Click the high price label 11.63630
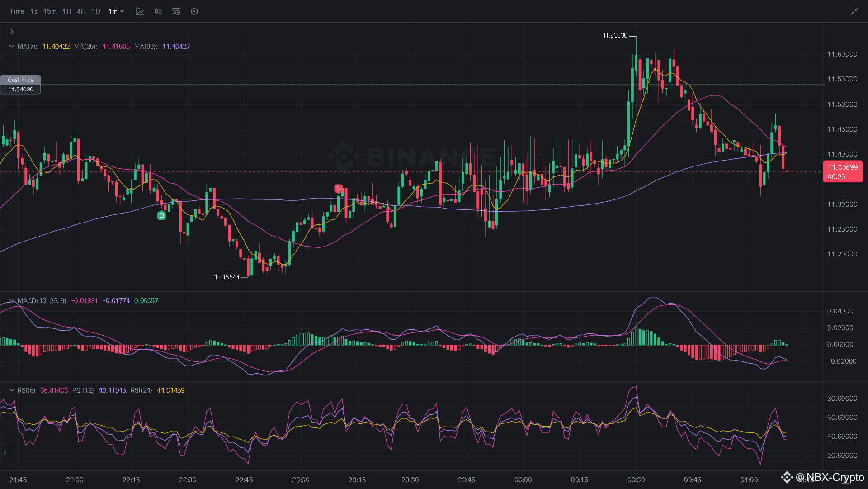The width and height of the screenshot is (868, 489). click(x=615, y=36)
